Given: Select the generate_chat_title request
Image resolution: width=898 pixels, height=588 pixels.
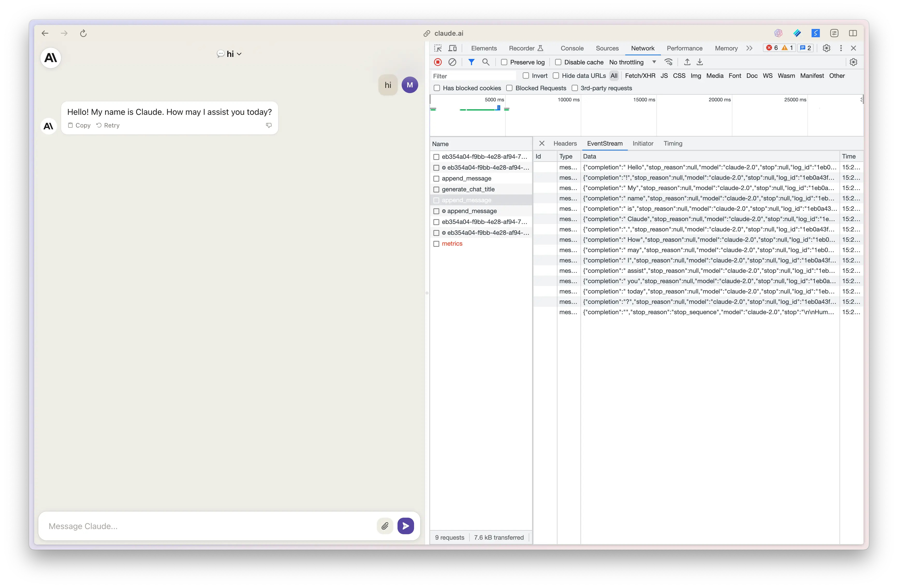Looking at the screenshot, I should [468, 190].
